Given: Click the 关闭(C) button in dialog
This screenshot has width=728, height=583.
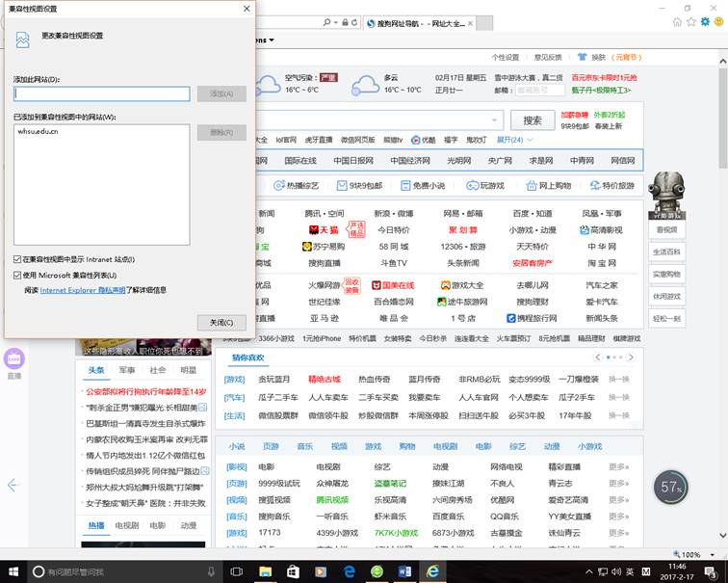Looking at the screenshot, I should pos(221,322).
